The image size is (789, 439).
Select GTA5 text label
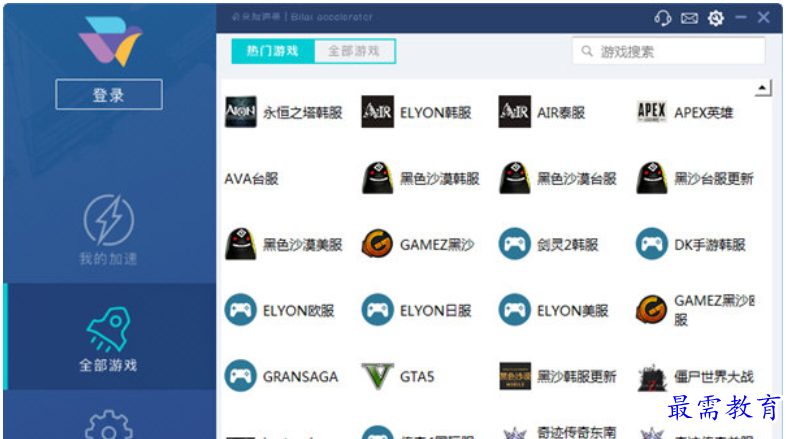tap(417, 376)
